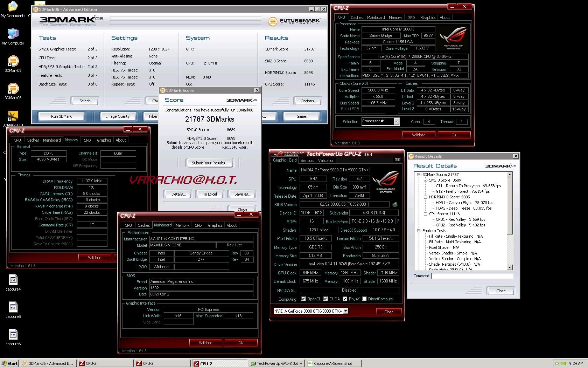
Task: Switch to Validation tab in GPU-Z
Action: 326,161
